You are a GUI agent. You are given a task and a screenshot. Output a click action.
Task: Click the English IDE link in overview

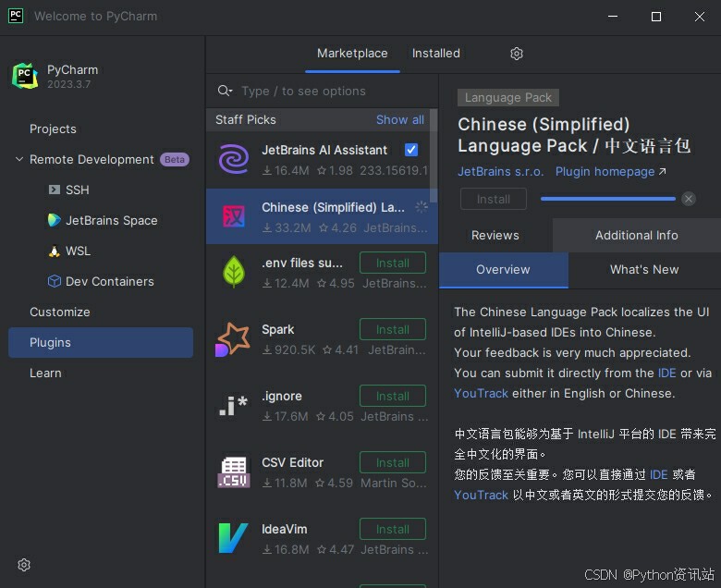click(666, 373)
